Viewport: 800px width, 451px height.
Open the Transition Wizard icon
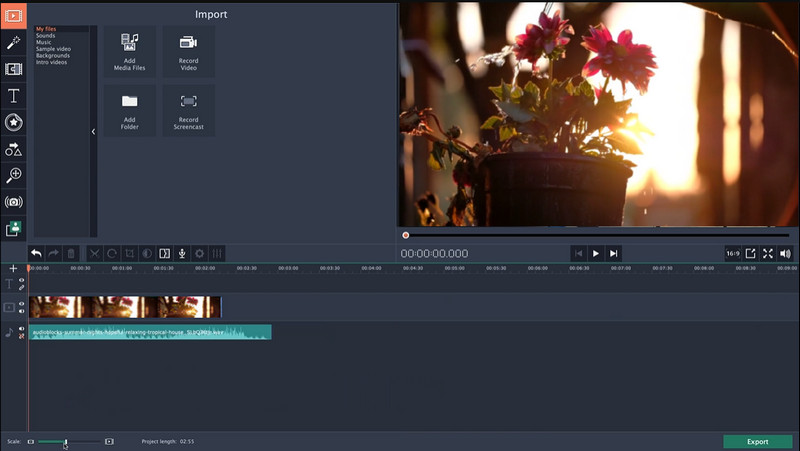coord(164,253)
